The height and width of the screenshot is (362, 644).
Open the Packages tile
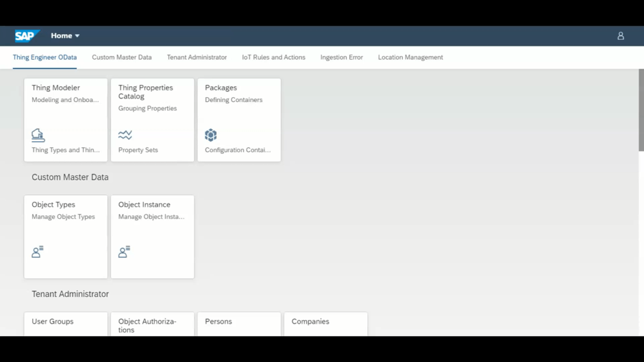click(239, 120)
